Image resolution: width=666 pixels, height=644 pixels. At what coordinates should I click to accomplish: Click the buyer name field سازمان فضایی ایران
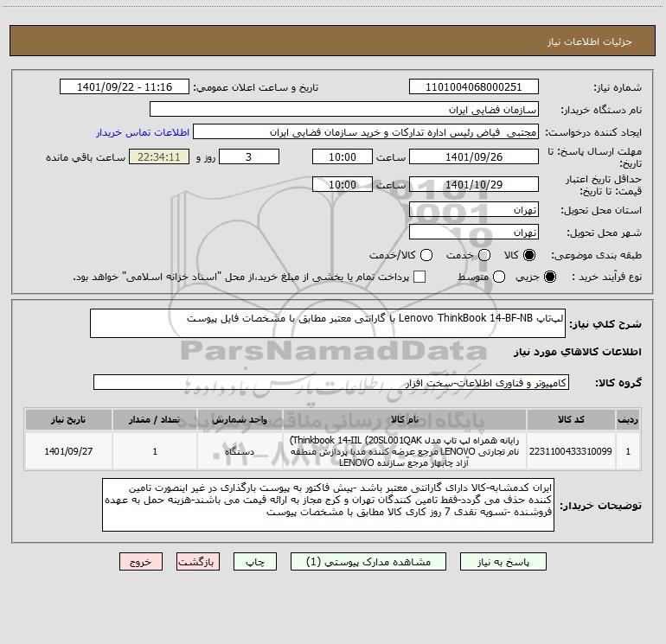344,110
